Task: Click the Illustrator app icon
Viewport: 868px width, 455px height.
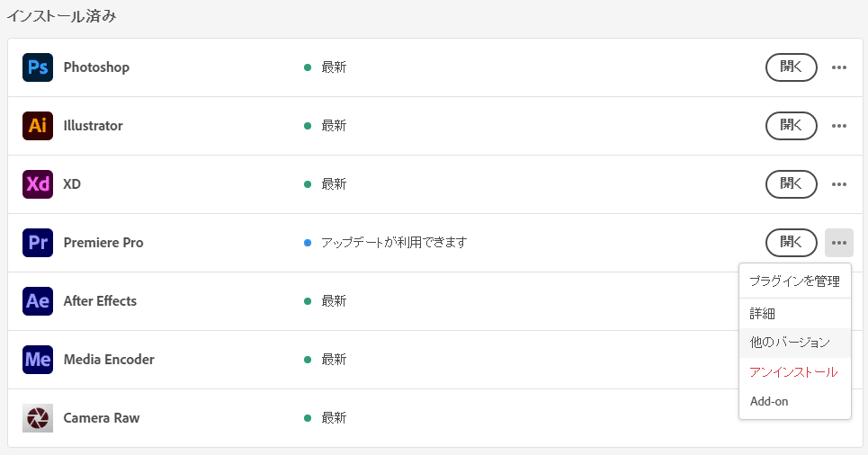Action: 38,126
